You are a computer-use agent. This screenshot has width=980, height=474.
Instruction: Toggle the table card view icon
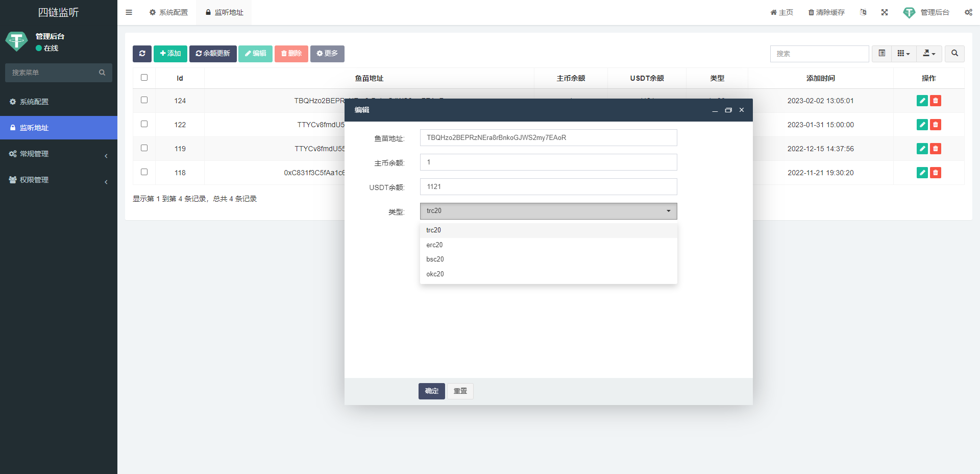coord(881,54)
